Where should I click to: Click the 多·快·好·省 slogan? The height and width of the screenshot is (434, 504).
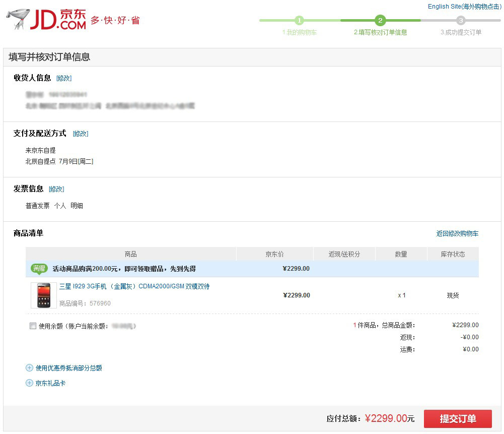[x=115, y=20]
